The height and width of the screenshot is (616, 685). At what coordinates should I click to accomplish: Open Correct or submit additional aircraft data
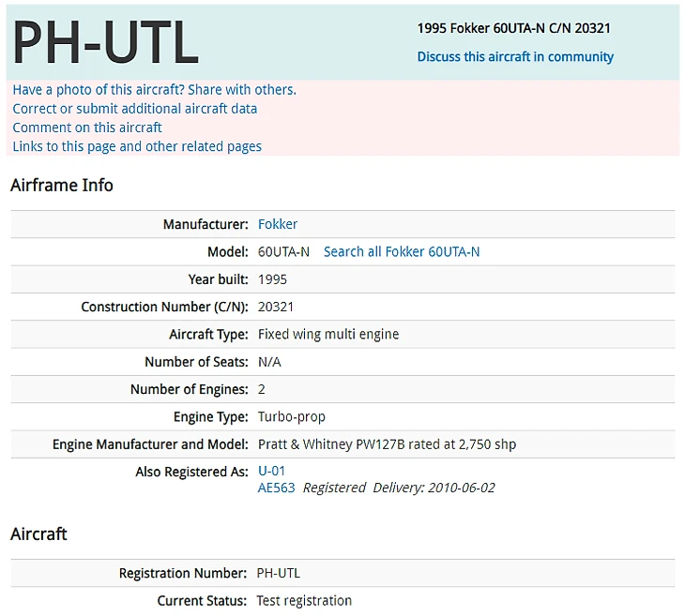click(134, 108)
